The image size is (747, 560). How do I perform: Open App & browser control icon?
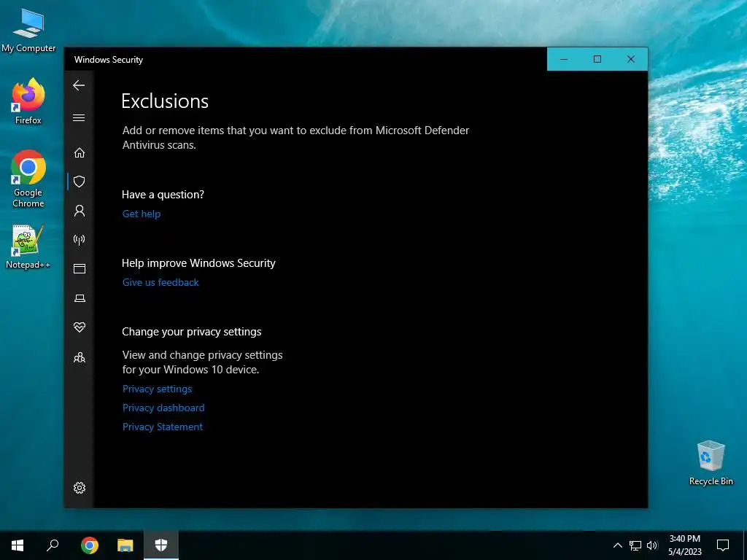[80, 269]
